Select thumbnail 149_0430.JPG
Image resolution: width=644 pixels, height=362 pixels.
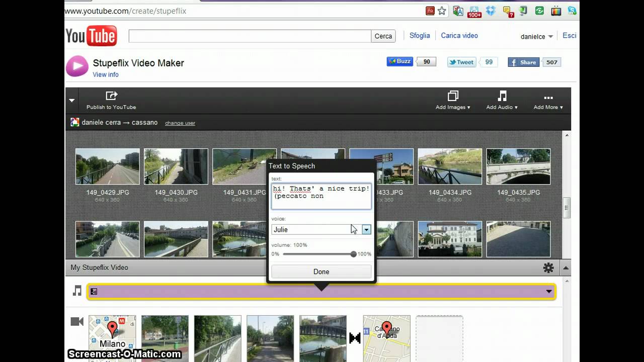pos(176,166)
